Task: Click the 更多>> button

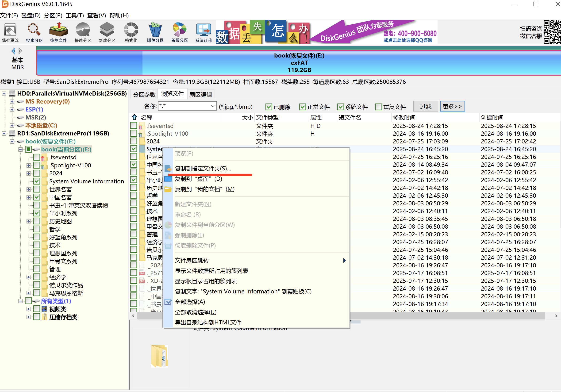Action: (452, 107)
